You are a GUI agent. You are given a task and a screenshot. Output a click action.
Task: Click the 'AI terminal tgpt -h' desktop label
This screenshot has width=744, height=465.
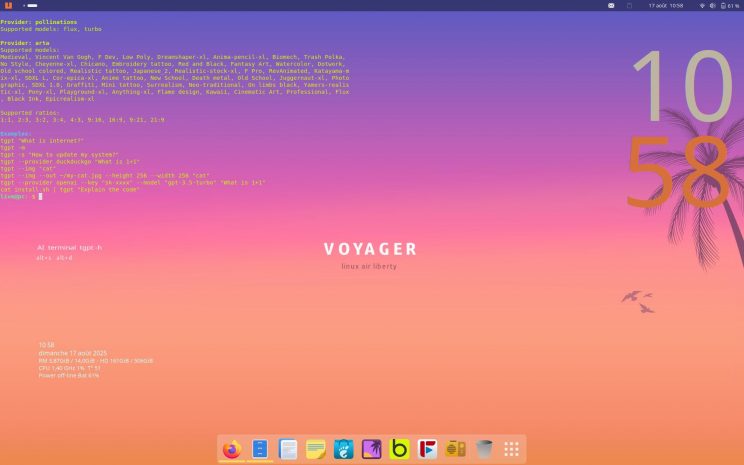[x=69, y=248]
